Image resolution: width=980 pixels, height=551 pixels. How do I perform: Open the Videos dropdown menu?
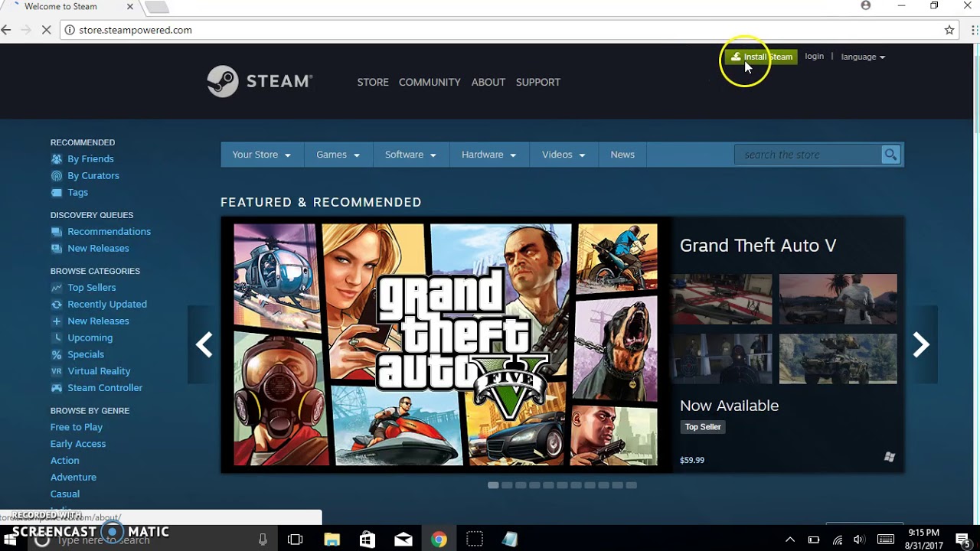(563, 155)
